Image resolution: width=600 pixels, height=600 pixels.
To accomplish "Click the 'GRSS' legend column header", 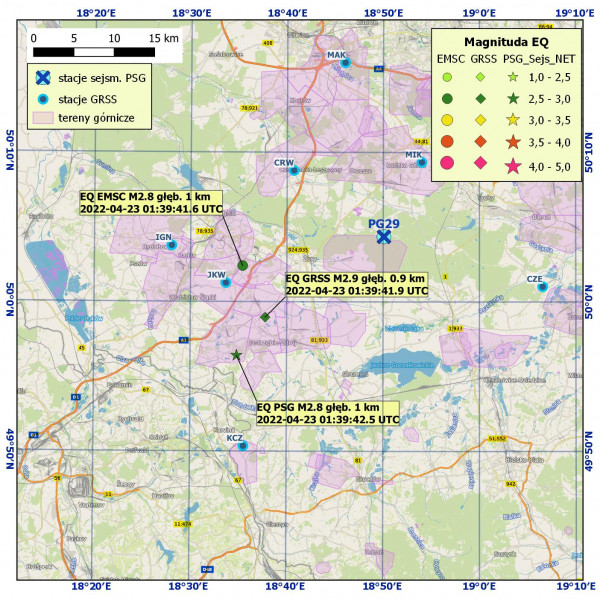I will point(484,59).
